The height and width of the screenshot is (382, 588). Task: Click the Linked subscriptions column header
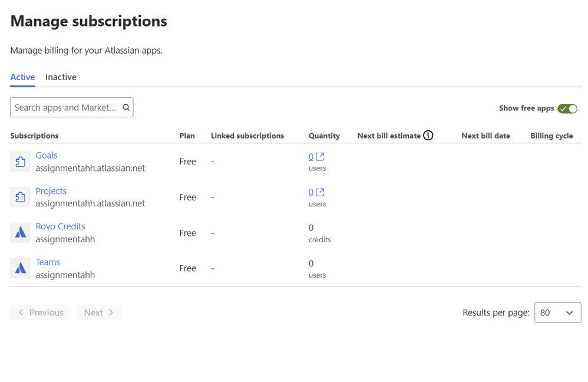pos(247,136)
